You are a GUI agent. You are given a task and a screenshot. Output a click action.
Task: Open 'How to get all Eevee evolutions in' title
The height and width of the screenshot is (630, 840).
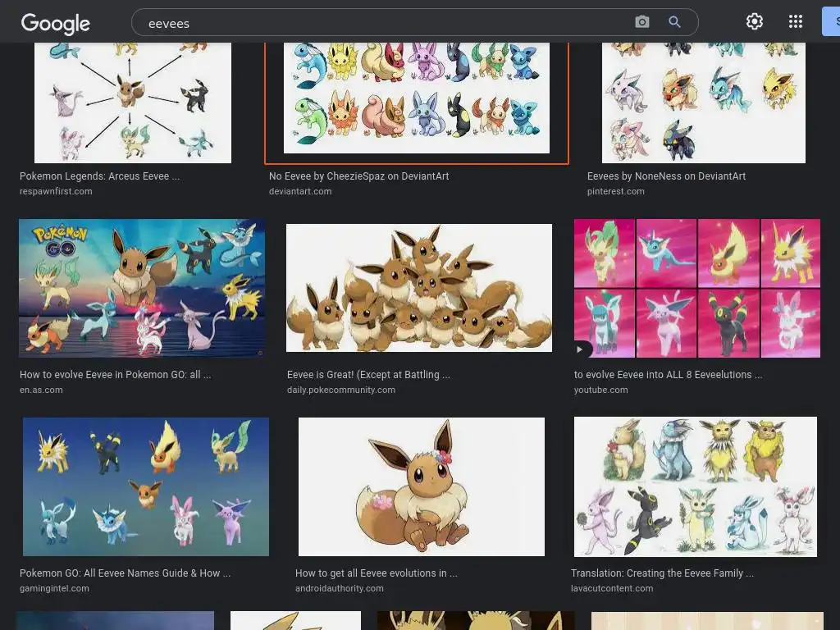[x=376, y=573]
